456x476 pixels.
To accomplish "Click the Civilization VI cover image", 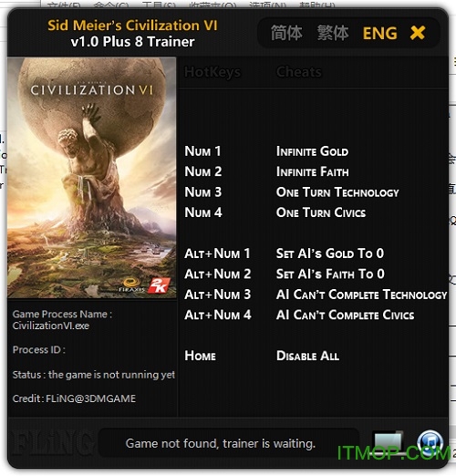I will pyautogui.click(x=92, y=178).
